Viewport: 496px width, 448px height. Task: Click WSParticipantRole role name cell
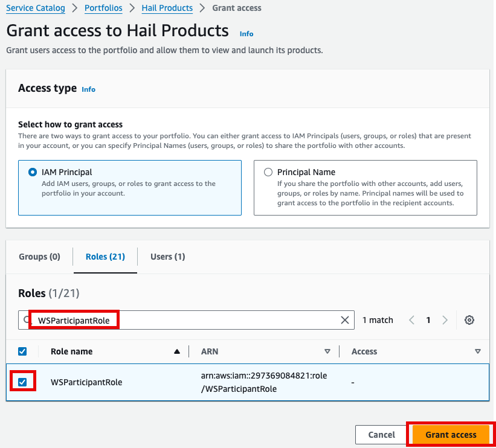coord(86,382)
